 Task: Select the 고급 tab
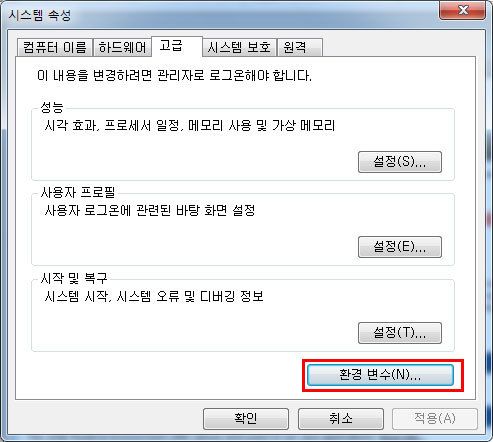(177, 46)
